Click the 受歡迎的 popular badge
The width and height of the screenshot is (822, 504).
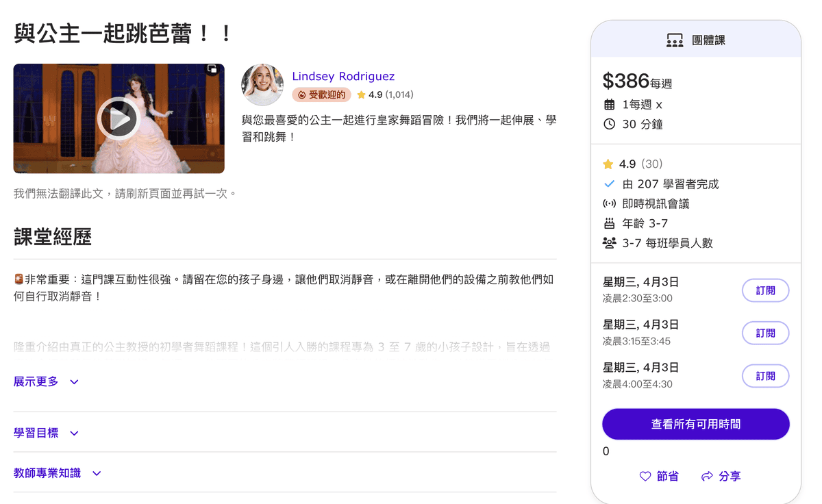[x=321, y=94]
